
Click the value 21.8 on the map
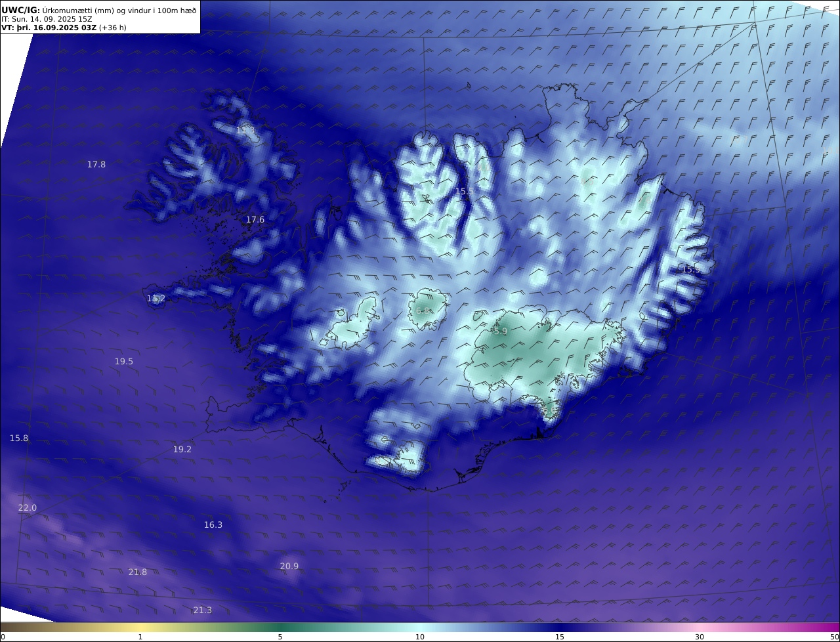coord(138,572)
